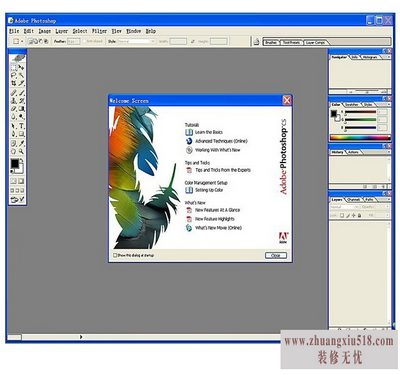Select the Zoom magnifier tool

pyautogui.click(x=21, y=151)
